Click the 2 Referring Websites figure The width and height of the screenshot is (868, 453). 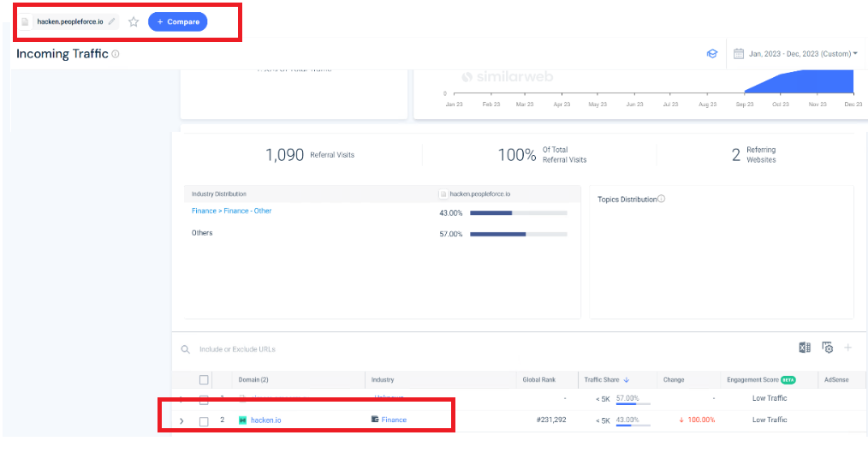click(x=735, y=155)
